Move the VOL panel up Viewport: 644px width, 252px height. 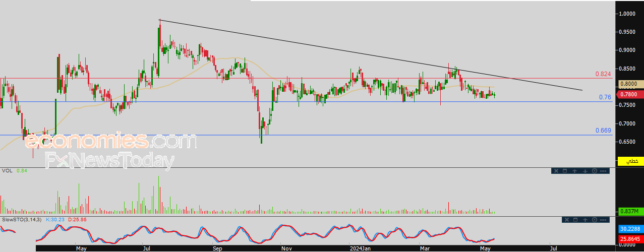coord(575,171)
